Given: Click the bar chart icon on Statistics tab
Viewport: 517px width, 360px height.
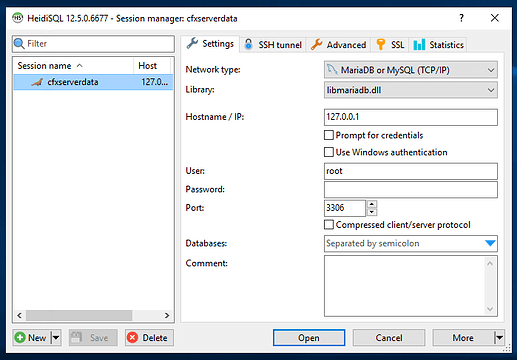Looking at the screenshot, I should (x=419, y=44).
